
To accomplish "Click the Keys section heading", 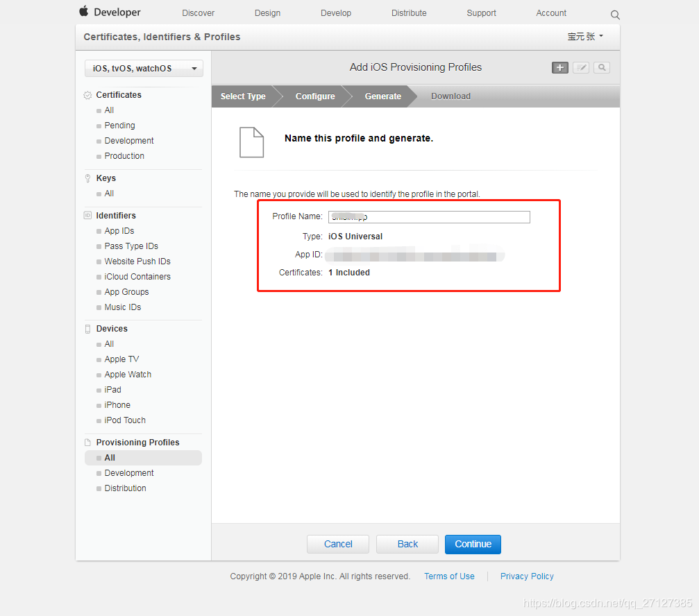I will 106,178.
